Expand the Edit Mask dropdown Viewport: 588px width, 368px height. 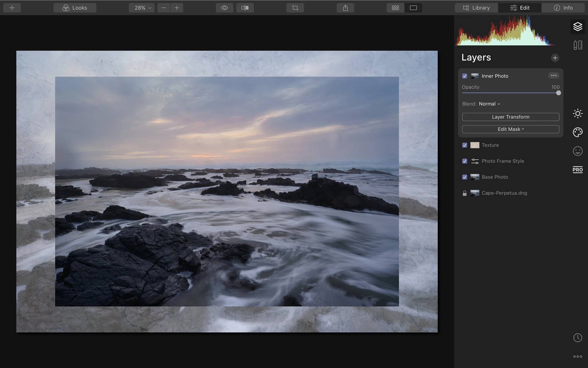click(x=510, y=129)
